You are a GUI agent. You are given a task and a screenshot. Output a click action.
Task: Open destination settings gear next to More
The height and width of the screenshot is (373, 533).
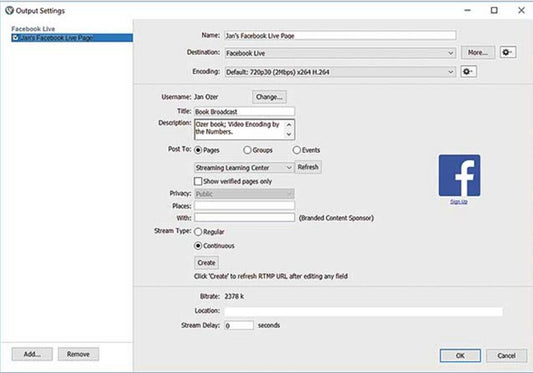click(x=508, y=52)
